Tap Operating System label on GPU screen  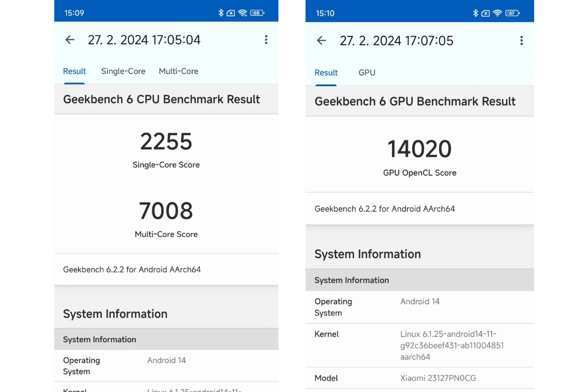pos(333,307)
